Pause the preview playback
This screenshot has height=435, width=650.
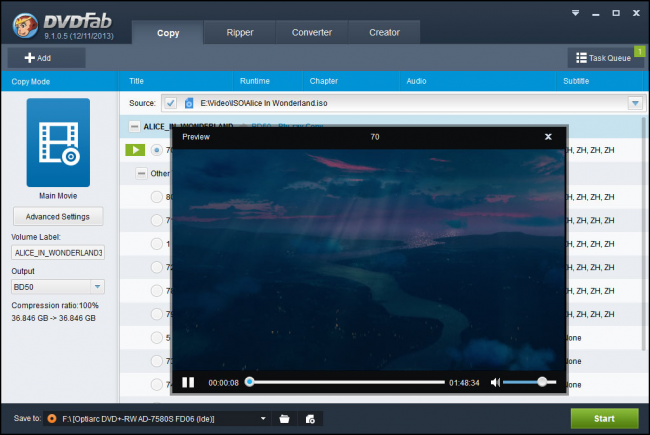click(x=188, y=382)
